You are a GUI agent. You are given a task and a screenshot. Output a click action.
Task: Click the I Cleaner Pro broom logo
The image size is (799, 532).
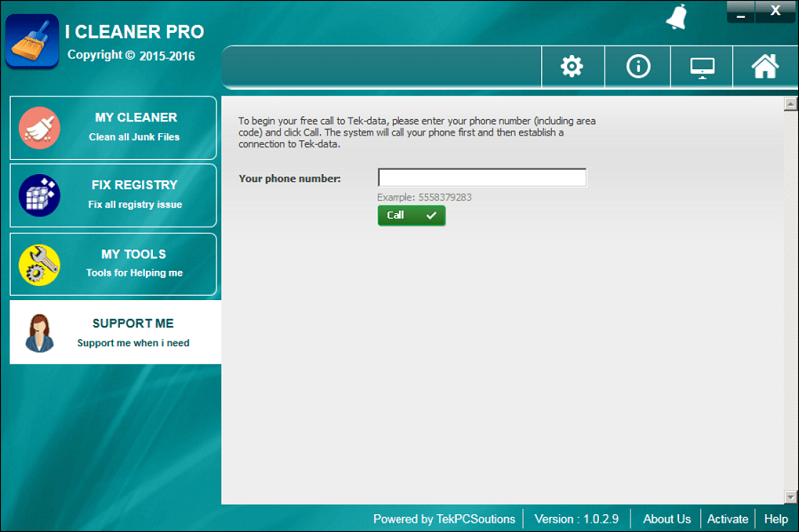pos(32,41)
